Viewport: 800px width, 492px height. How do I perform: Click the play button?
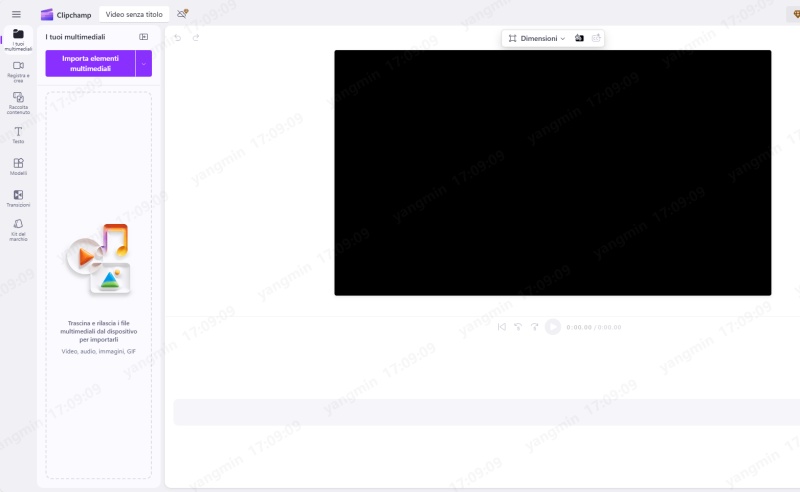pos(553,327)
